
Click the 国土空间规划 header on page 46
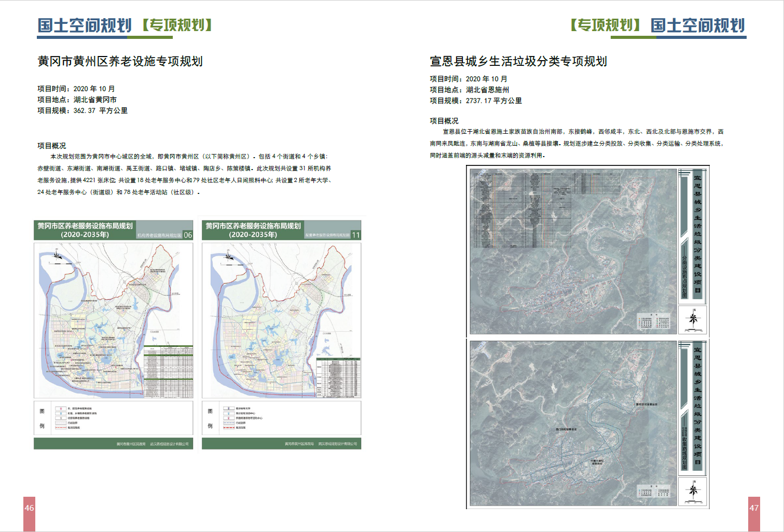[x=85, y=25]
